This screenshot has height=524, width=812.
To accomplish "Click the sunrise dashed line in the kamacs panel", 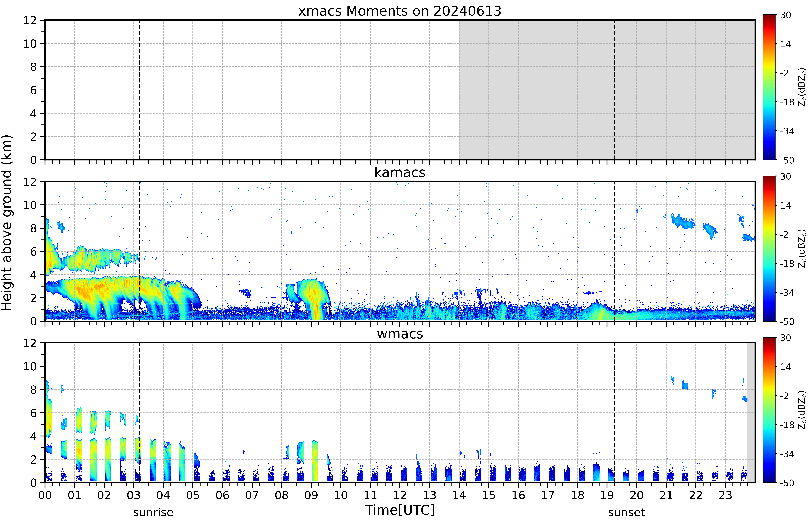I will click(x=139, y=251).
